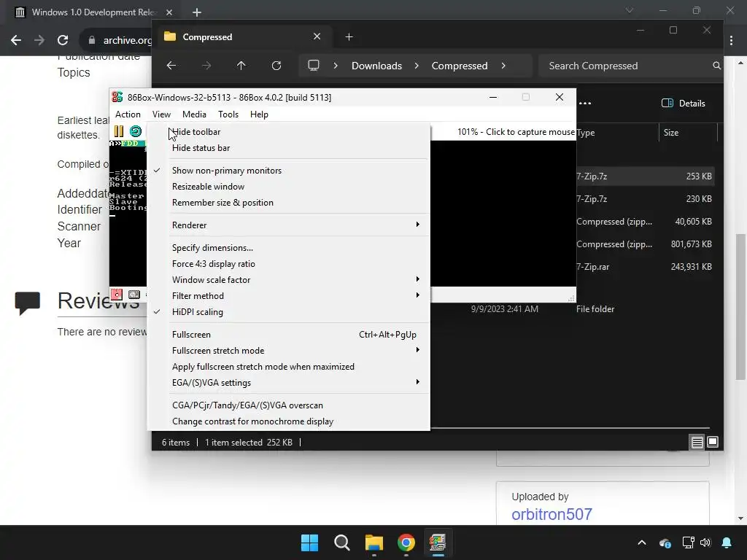Open Action menu in 86Box

[128, 114]
